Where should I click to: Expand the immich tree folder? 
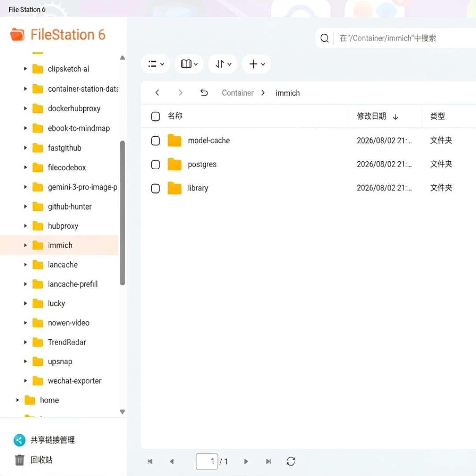[26, 245]
